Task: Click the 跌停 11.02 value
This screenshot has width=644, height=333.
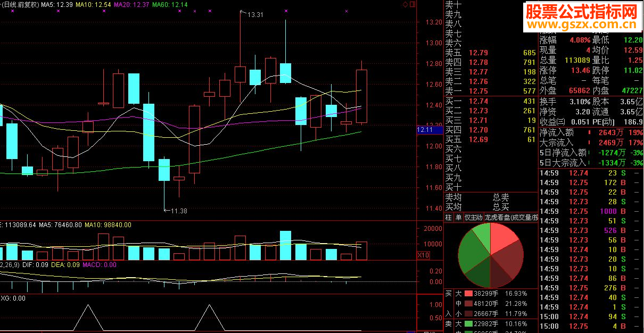Action: pyautogui.click(x=633, y=70)
